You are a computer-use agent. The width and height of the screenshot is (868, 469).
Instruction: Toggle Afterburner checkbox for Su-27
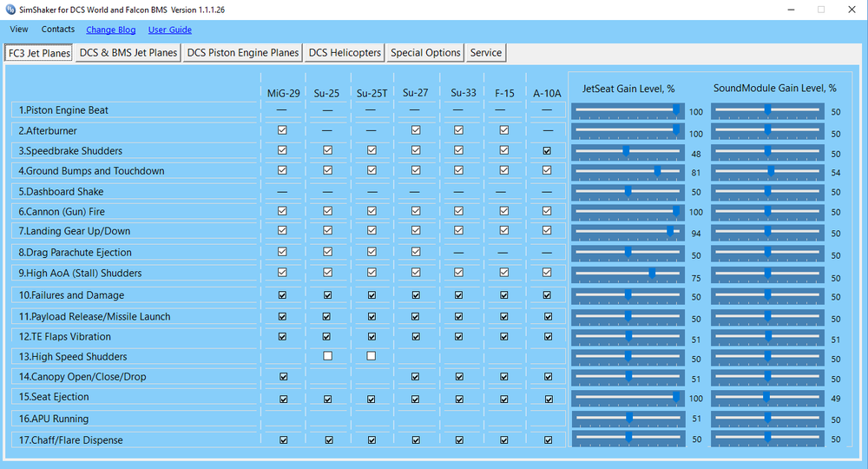click(x=416, y=130)
